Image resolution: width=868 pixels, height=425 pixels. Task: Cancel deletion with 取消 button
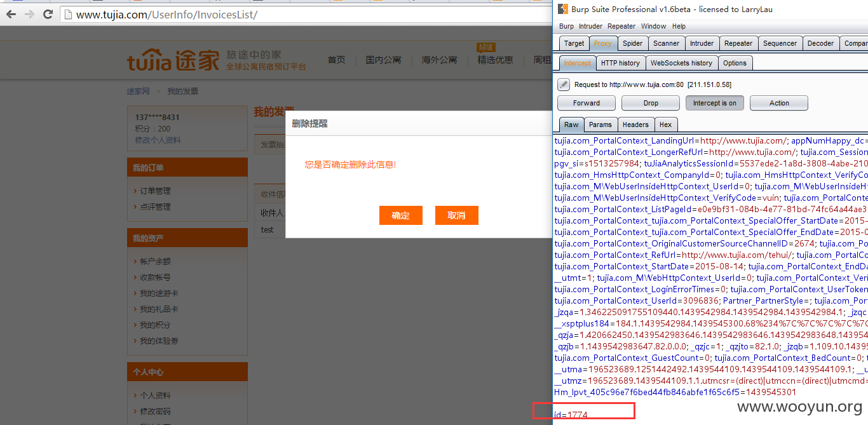[x=457, y=215]
